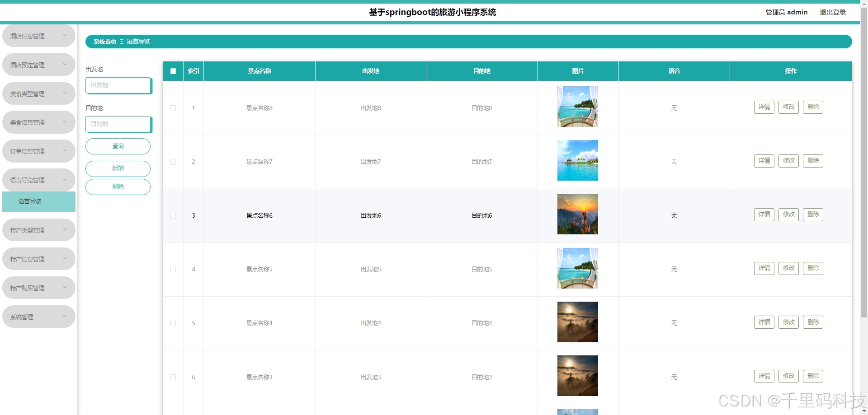Expand the 美食信息管理 sidebar menu

[x=39, y=122]
